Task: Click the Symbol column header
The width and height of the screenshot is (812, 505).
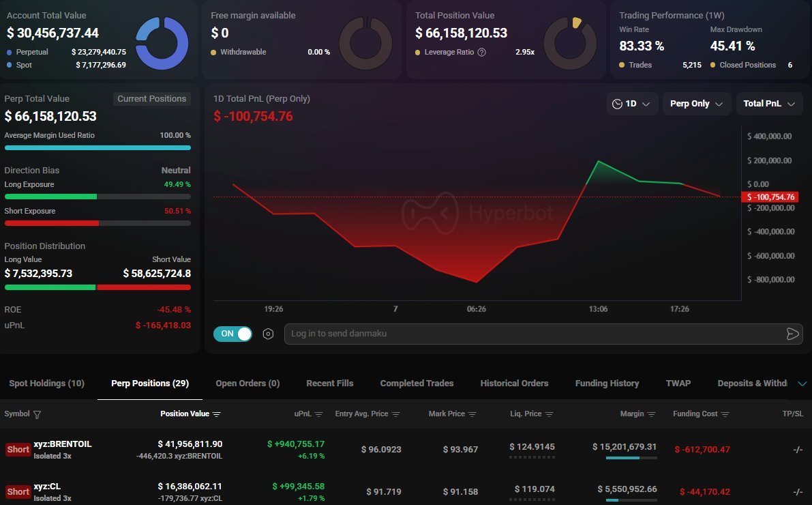Action: pyautogui.click(x=17, y=414)
